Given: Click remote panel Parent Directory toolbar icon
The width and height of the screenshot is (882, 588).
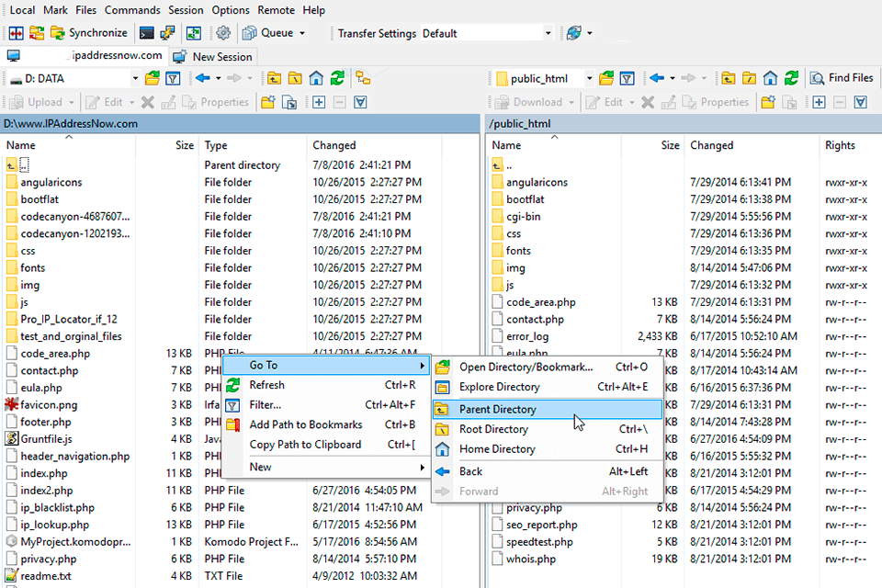Looking at the screenshot, I should click(x=729, y=78).
